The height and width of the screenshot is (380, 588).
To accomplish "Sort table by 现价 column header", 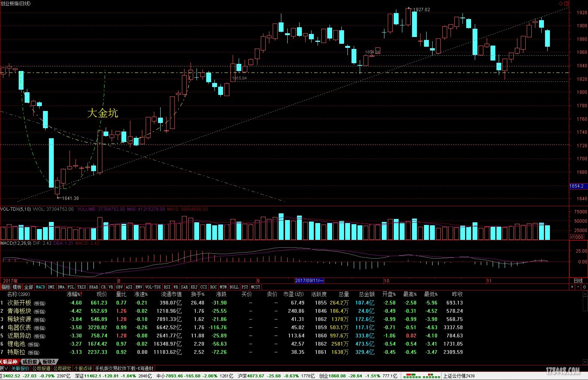I will pos(102,294).
